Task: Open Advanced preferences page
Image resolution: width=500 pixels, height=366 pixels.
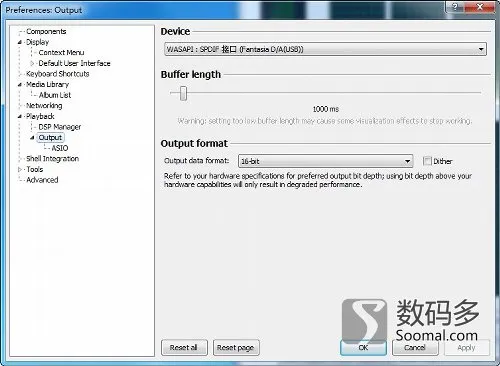Action: pyautogui.click(x=42, y=180)
